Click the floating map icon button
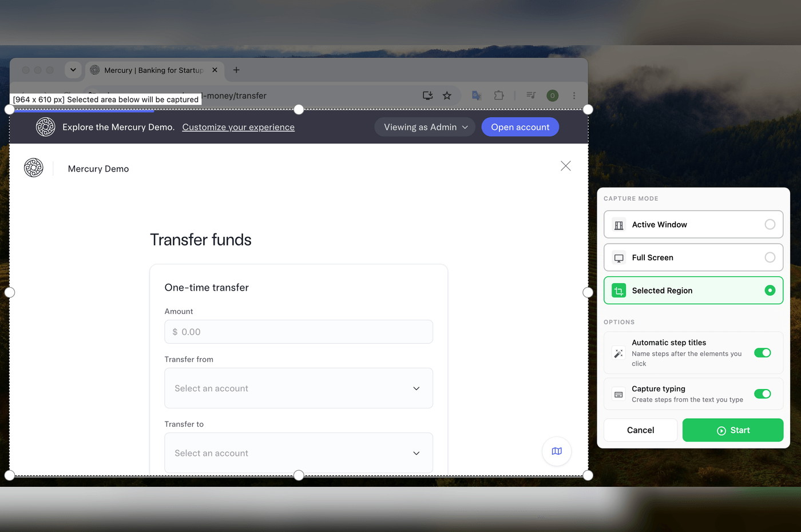This screenshot has height=532, width=801. [x=557, y=451]
